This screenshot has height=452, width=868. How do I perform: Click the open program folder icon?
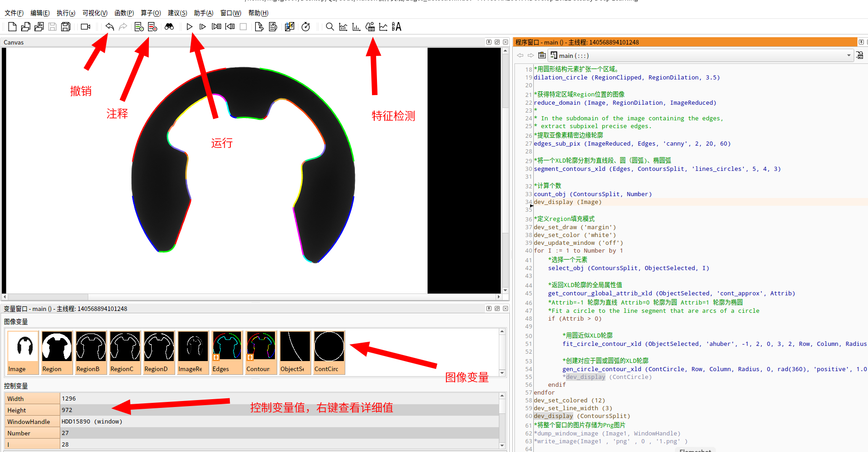tap(26, 27)
